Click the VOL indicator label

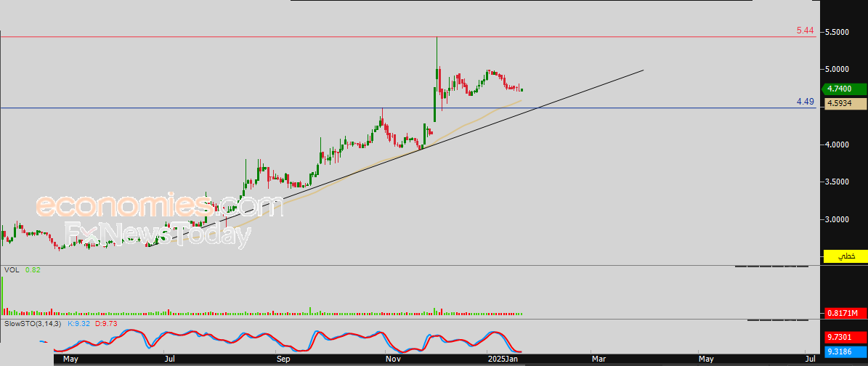click(12, 269)
